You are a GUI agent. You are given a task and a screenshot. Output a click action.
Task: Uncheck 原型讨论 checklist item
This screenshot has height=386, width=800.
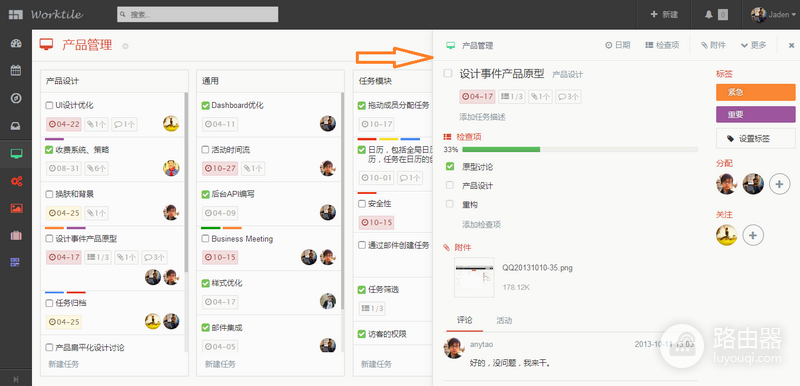(449, 166)
